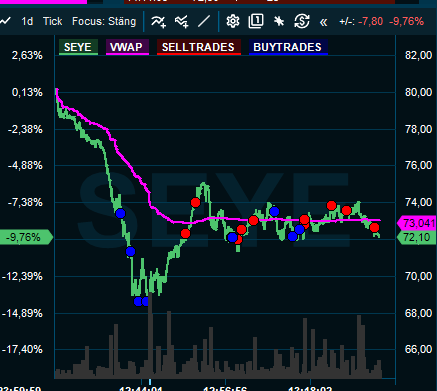Add an indicator with the plus-chart icon

[159, 22]
